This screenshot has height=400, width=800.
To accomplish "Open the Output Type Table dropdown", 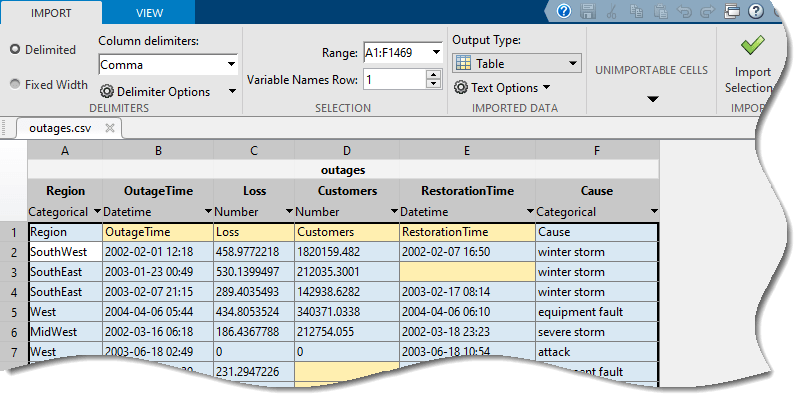I will 516,63.
